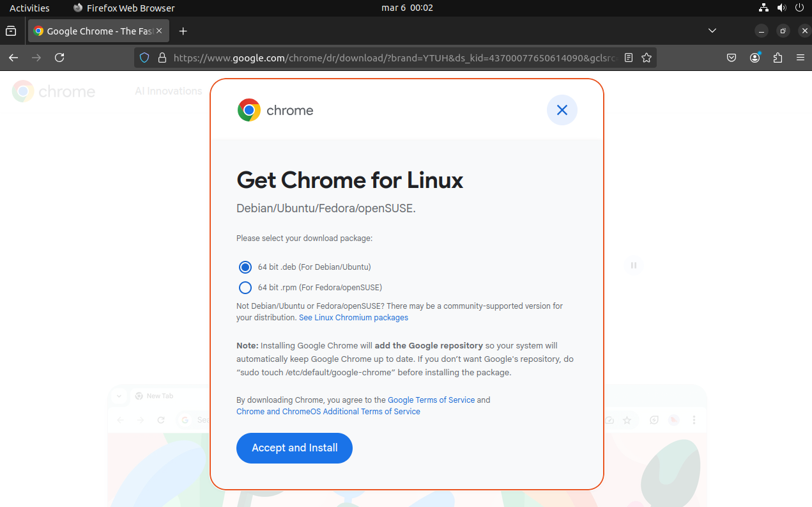Select 64 bit .rpm package option
This screenshot has width=812, height=507.
click(x=245, y=288)
